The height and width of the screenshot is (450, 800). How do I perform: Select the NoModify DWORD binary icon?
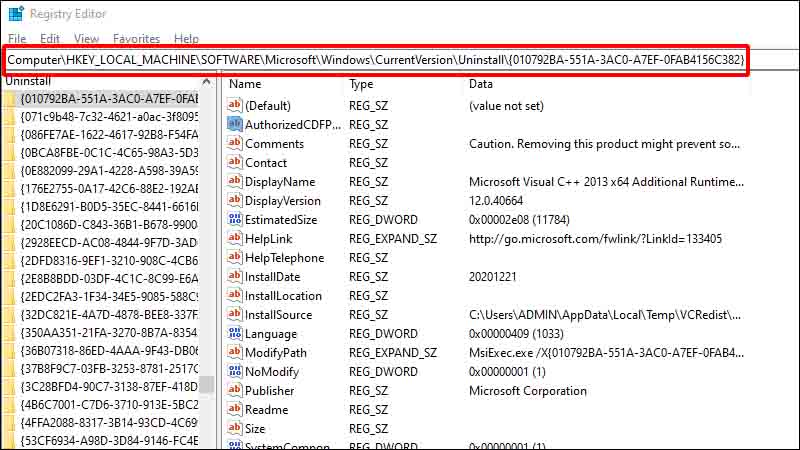[235, 371]
